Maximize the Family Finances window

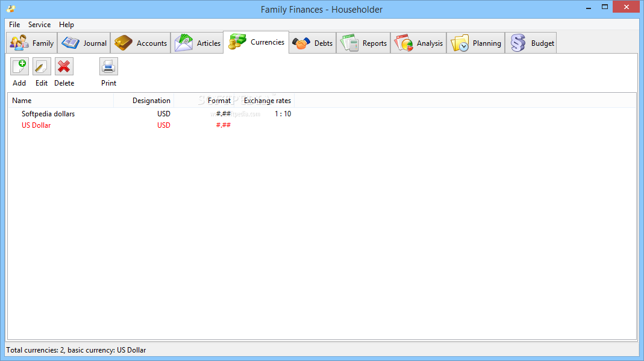(605, 7)
